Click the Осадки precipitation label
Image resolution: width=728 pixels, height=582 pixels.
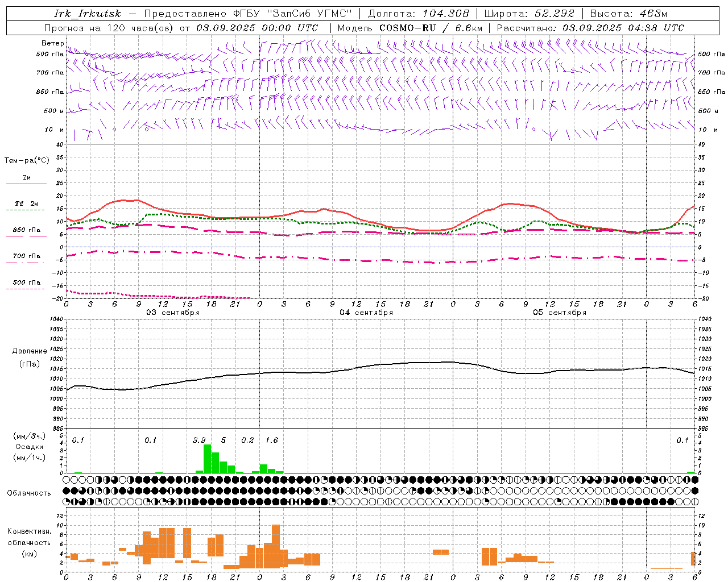[30, 447]
